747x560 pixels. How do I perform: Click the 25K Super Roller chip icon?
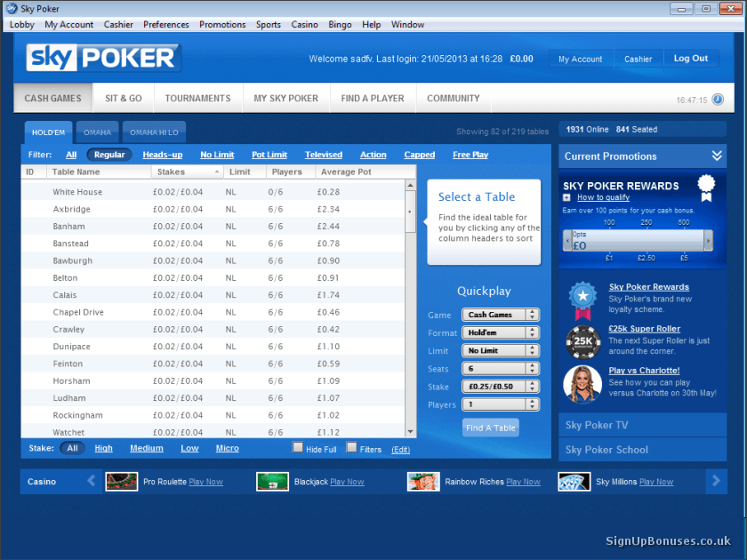[x=582, y=341]
